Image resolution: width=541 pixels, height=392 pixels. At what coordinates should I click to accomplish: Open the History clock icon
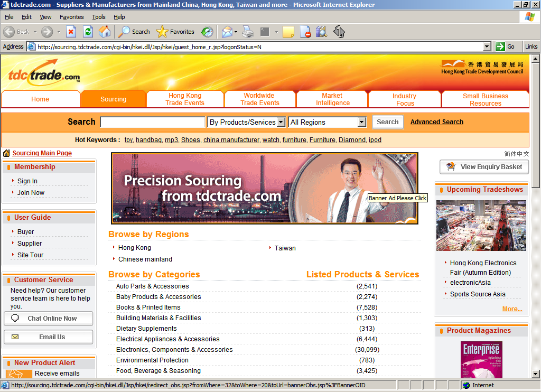click(x=207, y=32)
